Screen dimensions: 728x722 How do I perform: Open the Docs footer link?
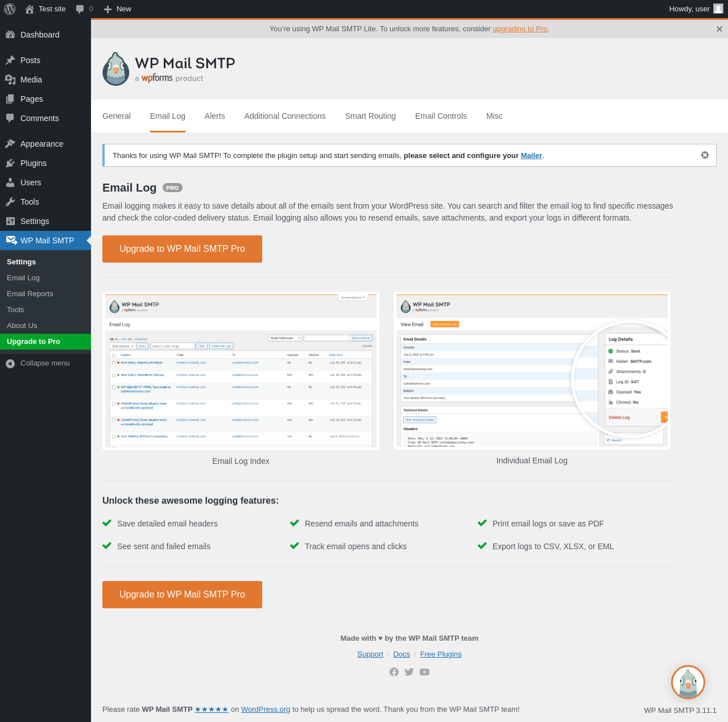(402, 654)
